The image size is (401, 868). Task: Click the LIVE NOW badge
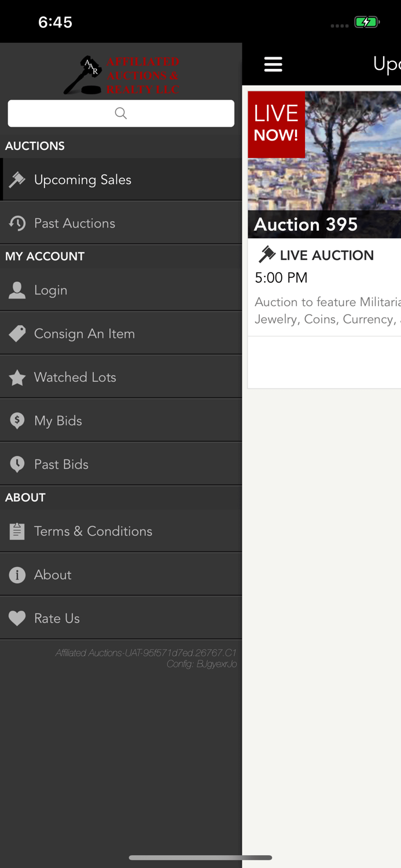(276, 124)
